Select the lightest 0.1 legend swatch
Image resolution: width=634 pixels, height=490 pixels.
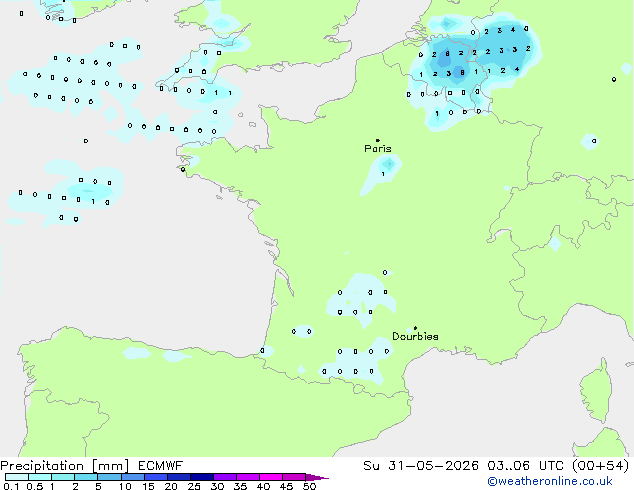tap(17, 477)
